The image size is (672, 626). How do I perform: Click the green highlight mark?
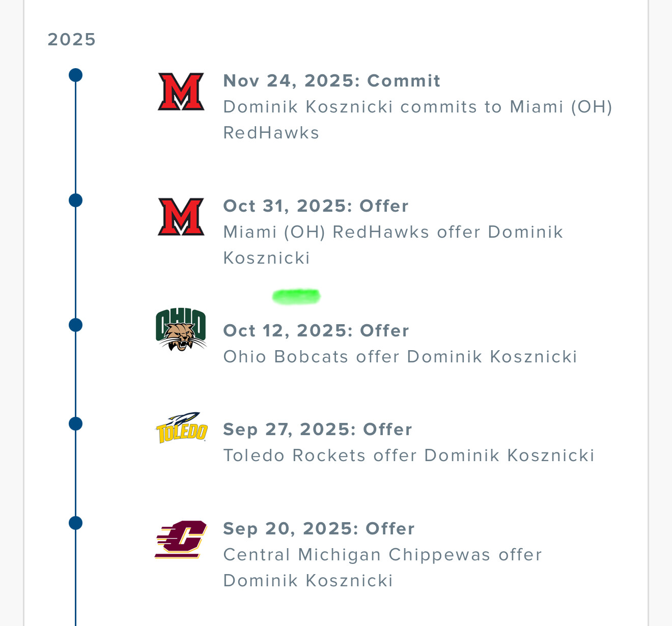[x=296, y=296]
